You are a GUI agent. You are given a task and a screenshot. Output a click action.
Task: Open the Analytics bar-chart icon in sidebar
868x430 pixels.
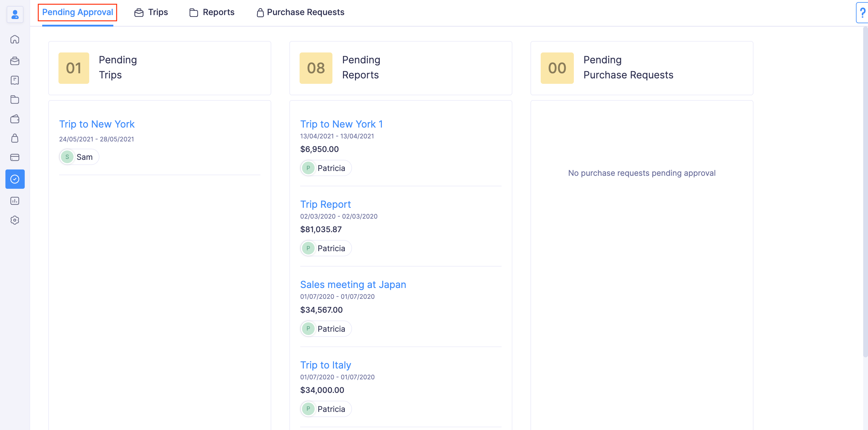tap(15, 201)
